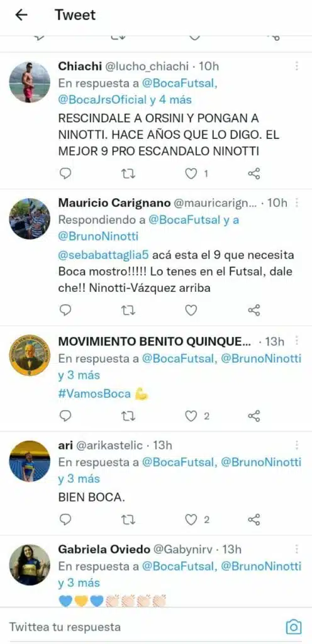312x644 pixels.
Task: Go back using the arrow icon
Action: [x=21, y=15]
